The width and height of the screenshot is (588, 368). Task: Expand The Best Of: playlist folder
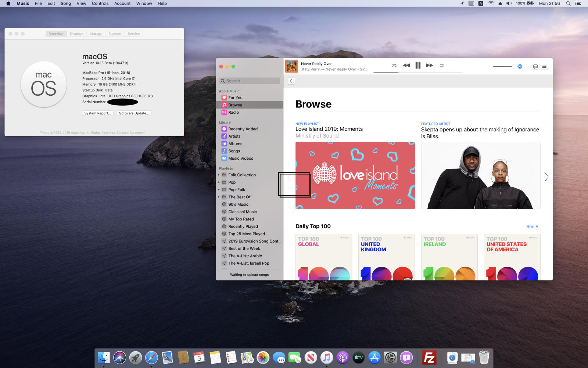tap(219, 197)
